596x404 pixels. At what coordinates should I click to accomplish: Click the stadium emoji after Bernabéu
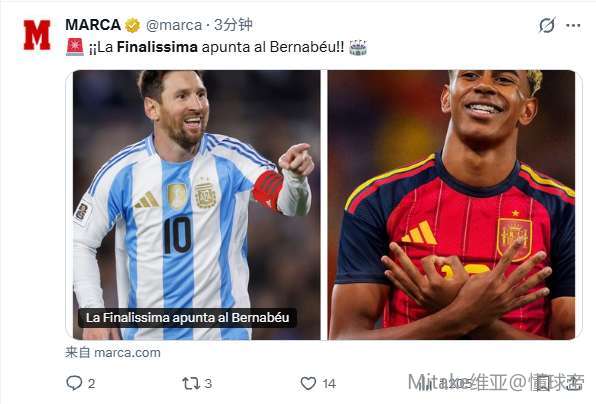click(358, 48)
